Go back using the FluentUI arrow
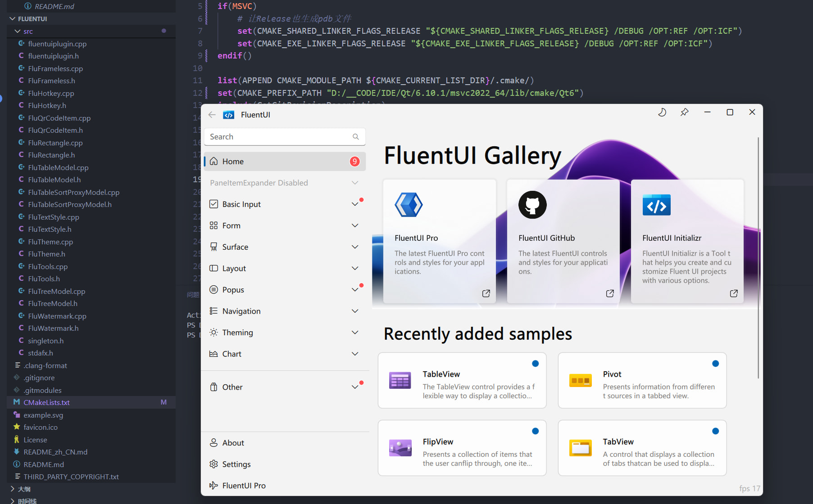This screenshot has width=813, height=504. point(212,115)
